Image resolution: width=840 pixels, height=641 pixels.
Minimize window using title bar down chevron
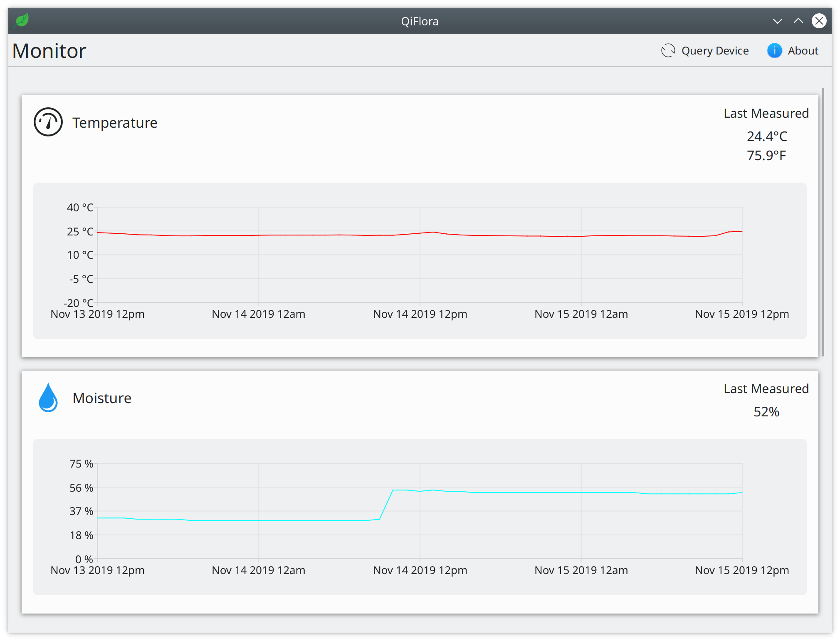click(777, 21)
